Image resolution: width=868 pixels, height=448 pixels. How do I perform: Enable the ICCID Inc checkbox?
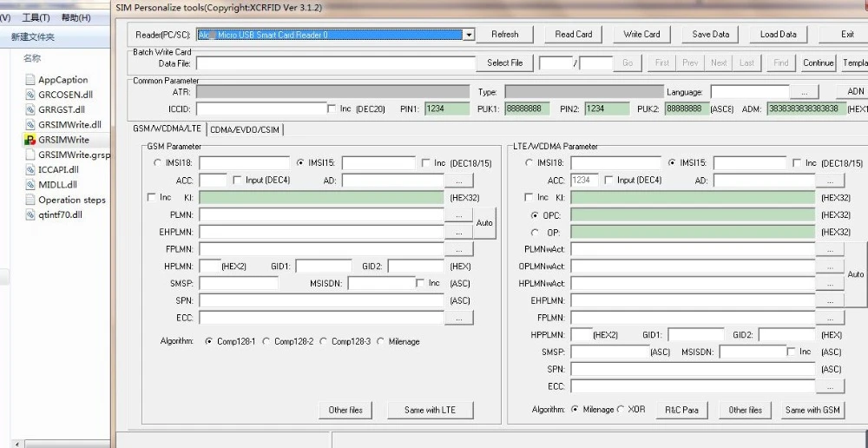point(332,109)
